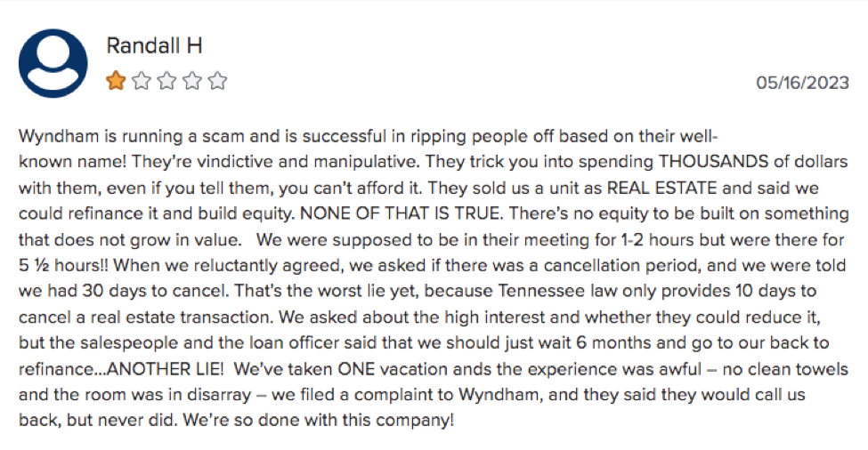The height and width of the screenshot is (450, 868).
Task: Select the second empty rating star
Action: (x=142, y=81)
